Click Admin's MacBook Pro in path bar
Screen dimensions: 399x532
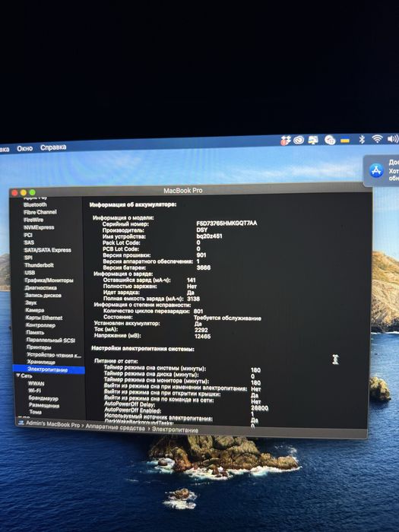point(53,424)
